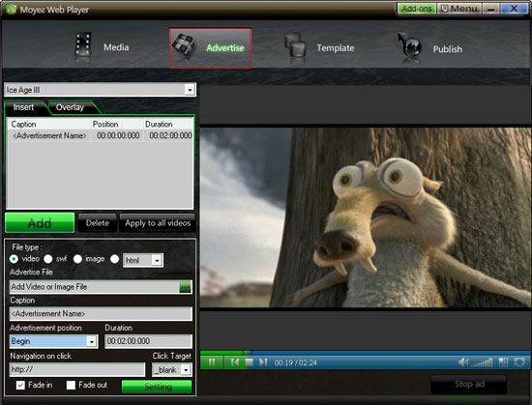Screen dimensions: 532x405
Task: Click the green Add button
Action: click(x=40, y=223)
